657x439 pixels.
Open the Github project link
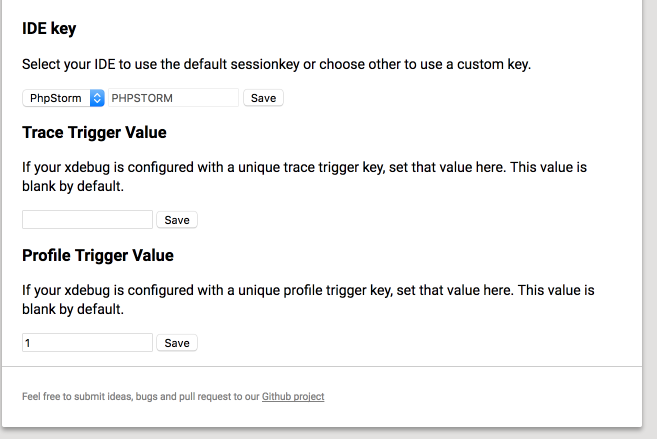coord(293,396)
